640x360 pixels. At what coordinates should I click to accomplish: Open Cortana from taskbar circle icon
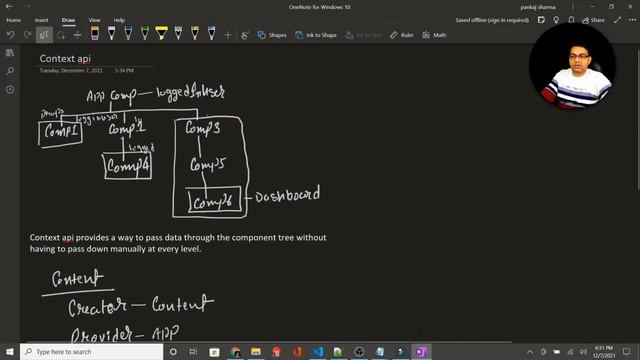[173, 351]
